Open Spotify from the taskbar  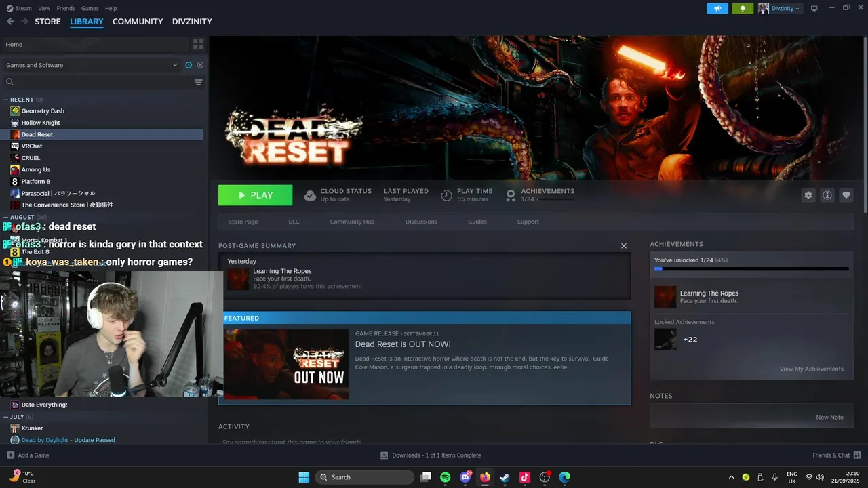(x=446, y=477)
